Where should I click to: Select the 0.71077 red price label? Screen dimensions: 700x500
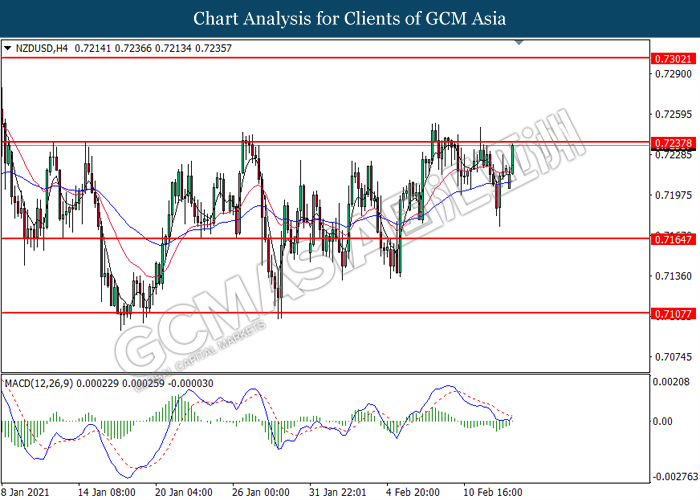pos(671,313)
